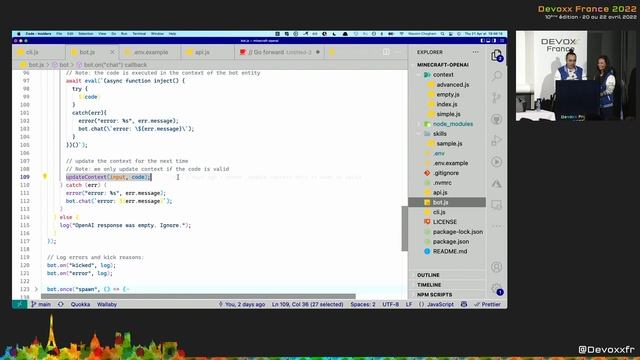Switch to the '// Go forward' untitled tab
This screenshot has height=360, width=640.
(x=280, y=52)
